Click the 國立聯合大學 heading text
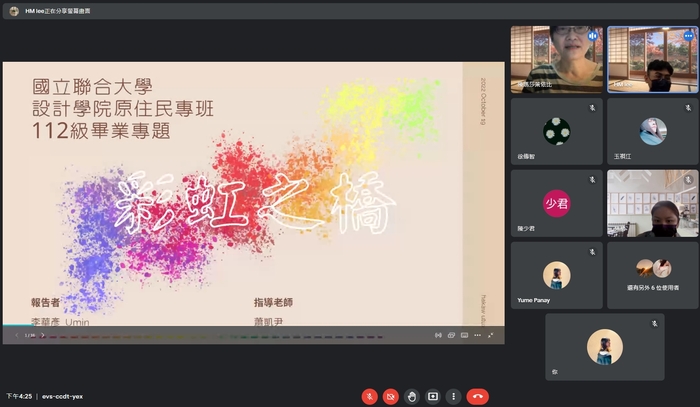This screenshot has width=700, height=407. [92, 87]
